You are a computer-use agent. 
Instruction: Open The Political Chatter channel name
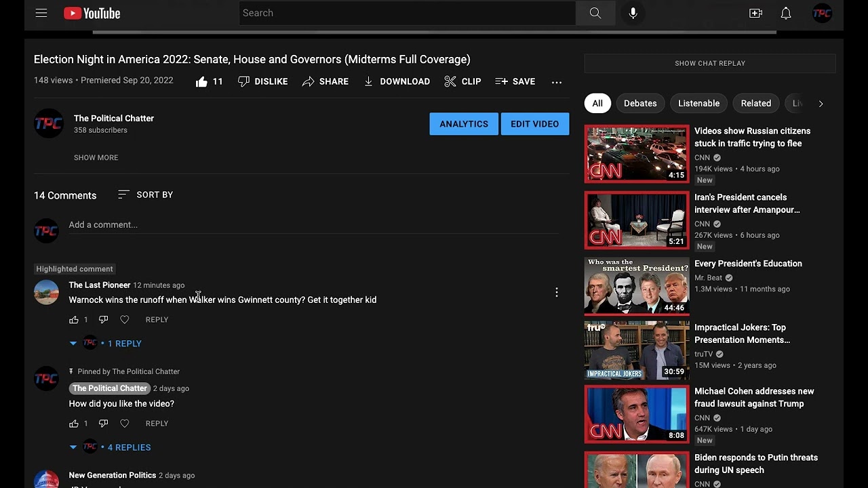(114, 118)
